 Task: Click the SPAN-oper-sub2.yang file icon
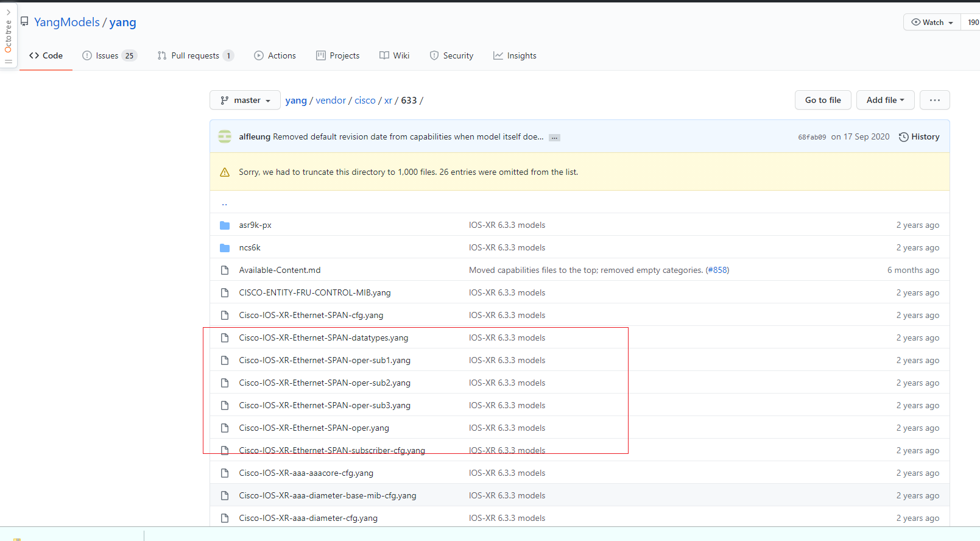pyautogui.click(x=225, y=383)
